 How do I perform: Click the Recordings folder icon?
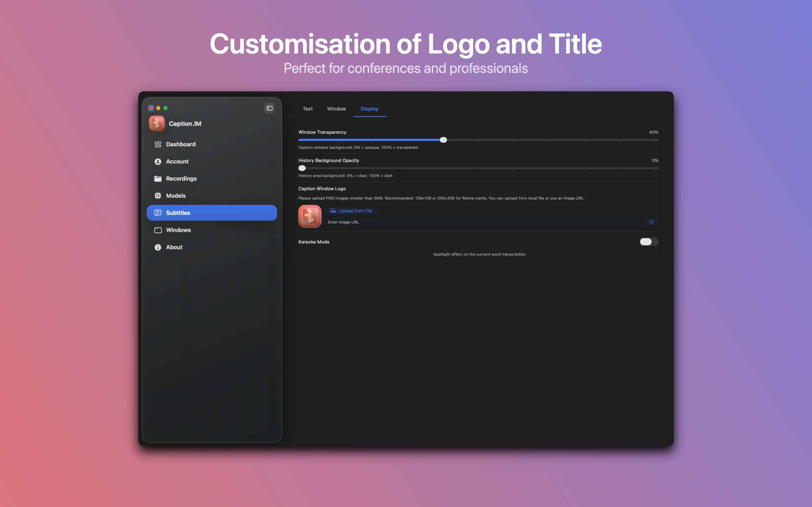[x=158, y=178]
